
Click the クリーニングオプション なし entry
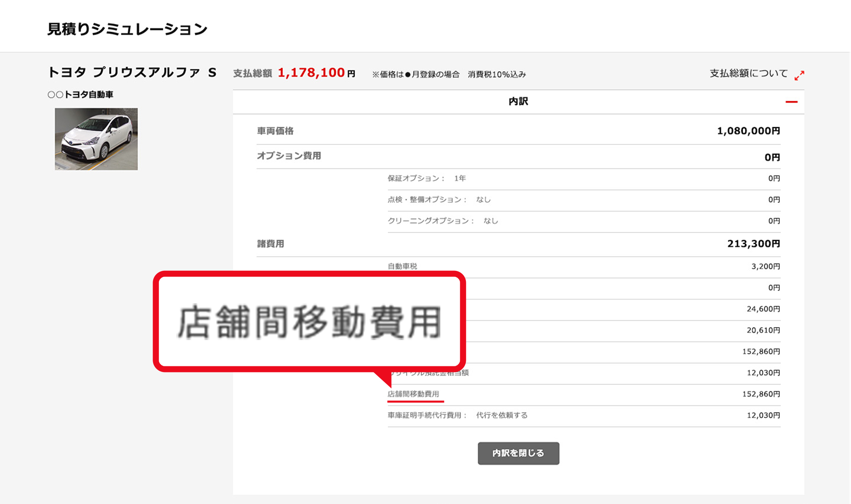[442, 221]
